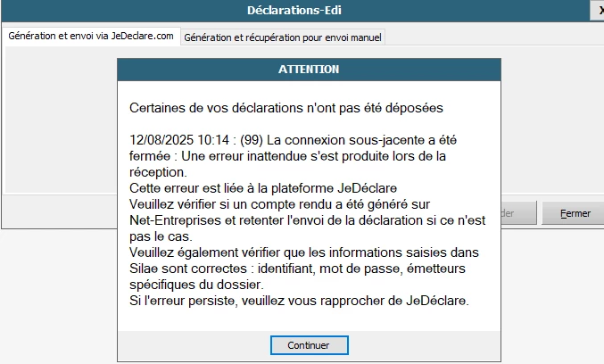Click the 'Si l'erreur persiste' final line
The image size is (604, 364).
pos(299,301)
